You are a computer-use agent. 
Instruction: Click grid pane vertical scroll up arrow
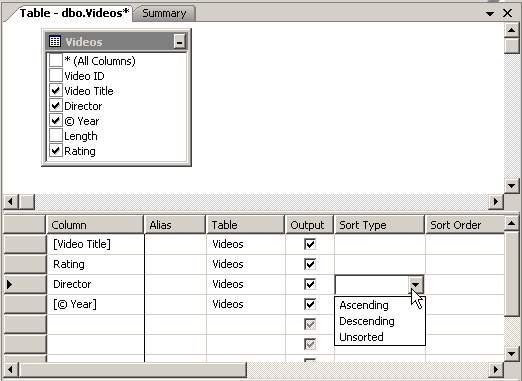coord(511,223)
